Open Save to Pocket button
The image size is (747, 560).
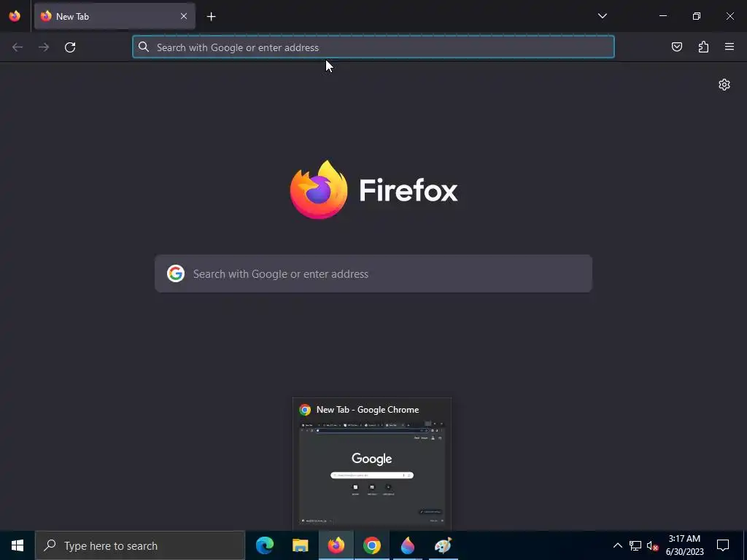(x=677, y=47)
